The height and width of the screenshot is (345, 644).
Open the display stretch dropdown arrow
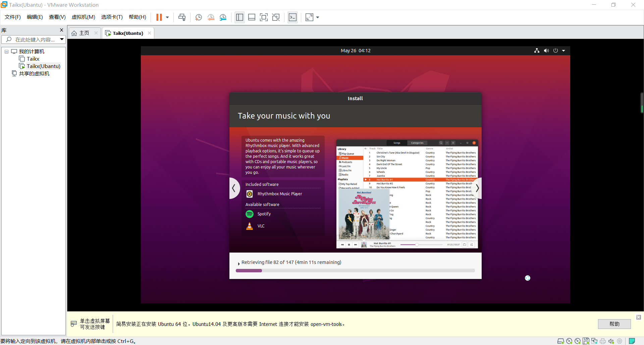coord(317,17)
